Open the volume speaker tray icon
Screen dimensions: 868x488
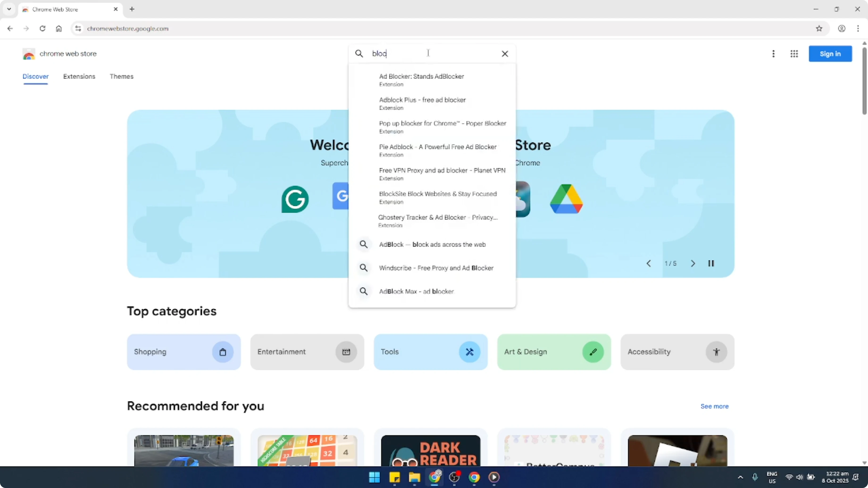pyautogui.click(x=800, y=477)
